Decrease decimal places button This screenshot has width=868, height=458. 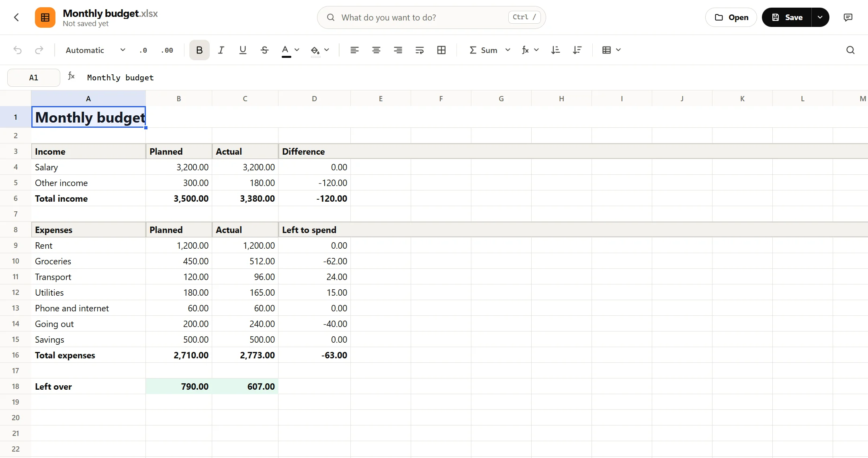tap(143, 50)
